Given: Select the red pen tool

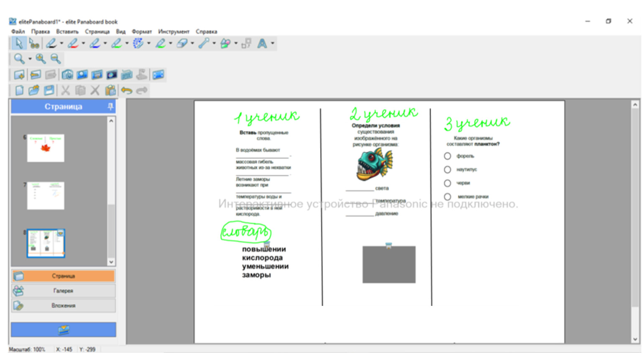Looking at the screenshot, I should [73, 43].
